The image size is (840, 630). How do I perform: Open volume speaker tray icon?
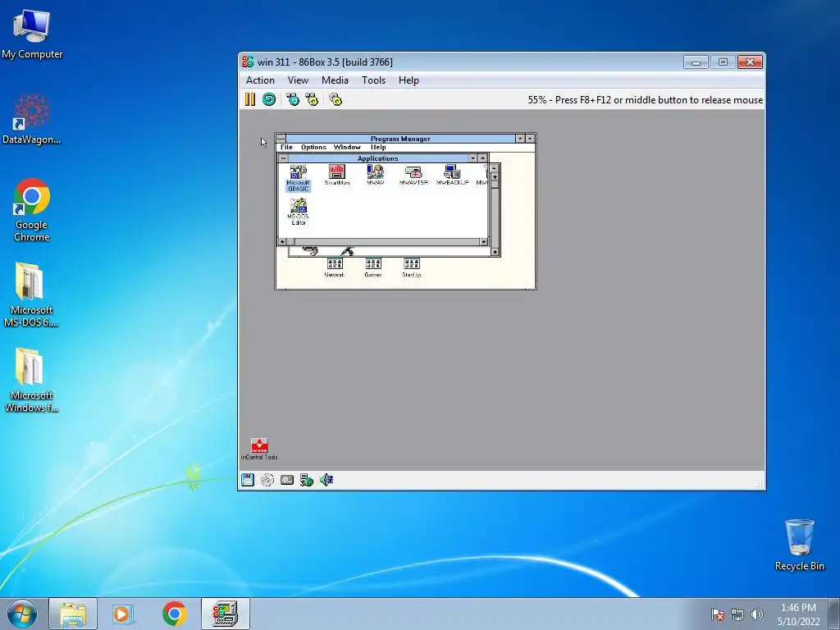[757, 614]
